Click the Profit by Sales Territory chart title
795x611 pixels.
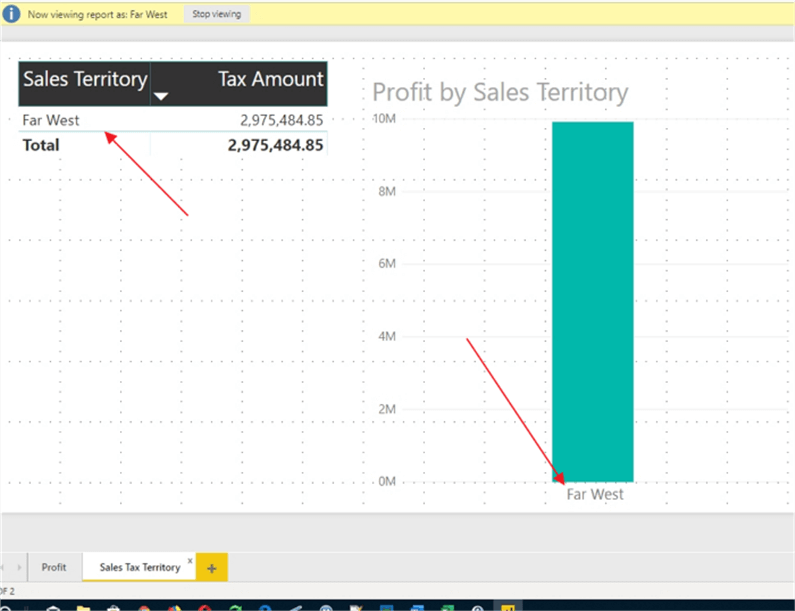tap(500, 93)
